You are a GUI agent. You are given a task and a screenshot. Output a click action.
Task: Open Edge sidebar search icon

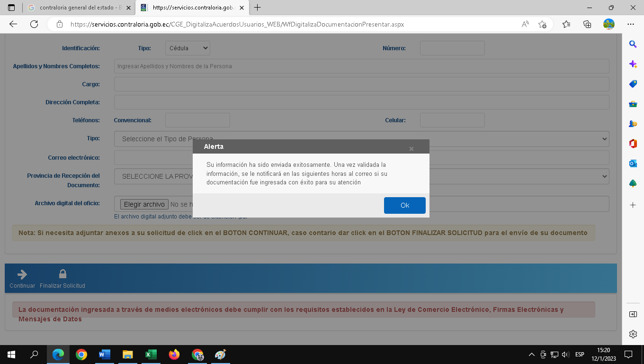point(633,44)
